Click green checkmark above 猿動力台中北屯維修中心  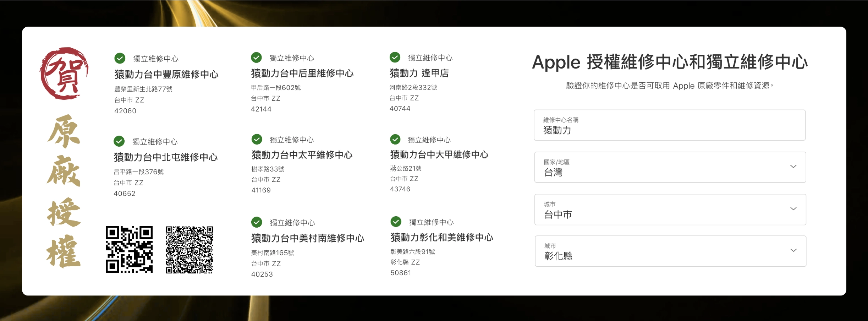pos(119,141)
